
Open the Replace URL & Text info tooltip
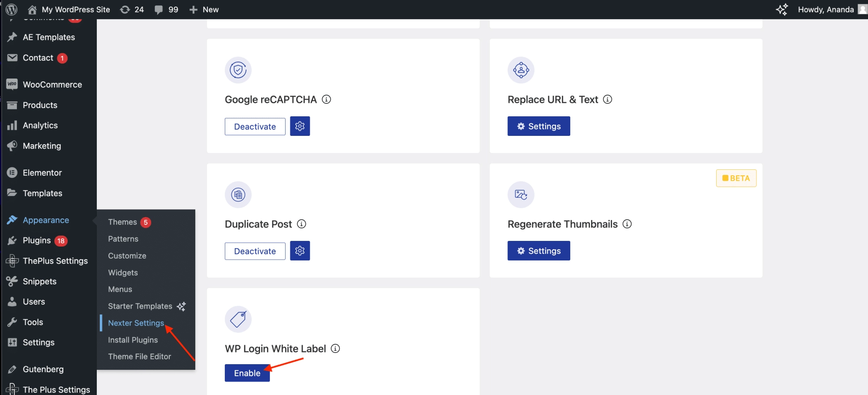point(608,99)
